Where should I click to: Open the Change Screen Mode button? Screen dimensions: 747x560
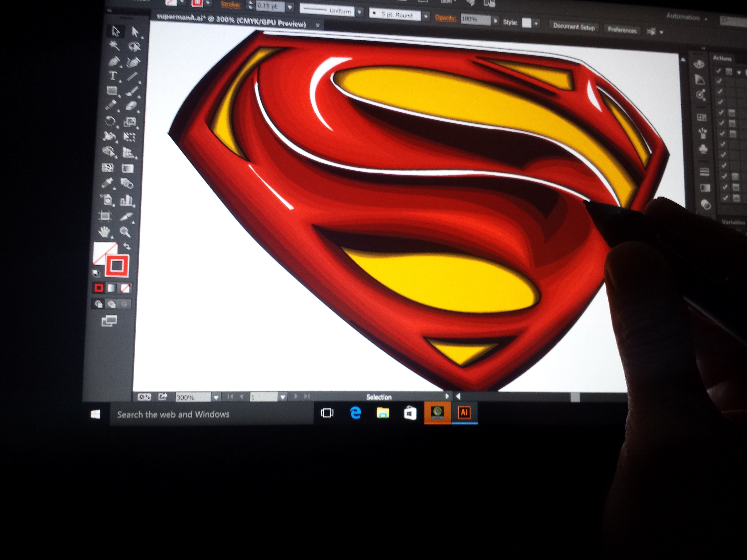coord(109,320)
